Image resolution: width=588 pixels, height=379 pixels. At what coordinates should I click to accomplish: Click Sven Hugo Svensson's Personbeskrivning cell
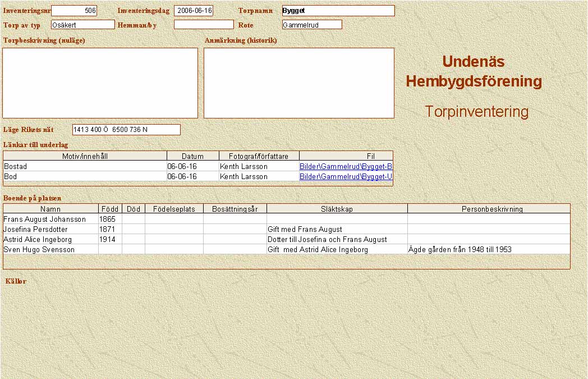pos(488,249)
